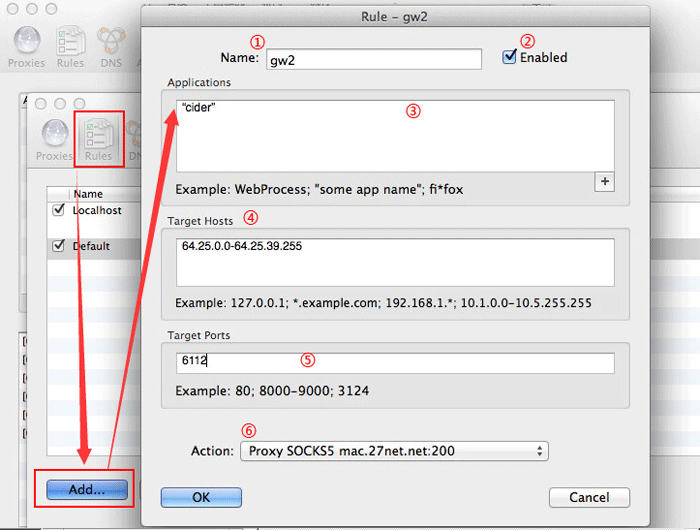Uncheck the Localhost rule checkbox
This screenshot has width=700, height=530.
coord(59,210)
